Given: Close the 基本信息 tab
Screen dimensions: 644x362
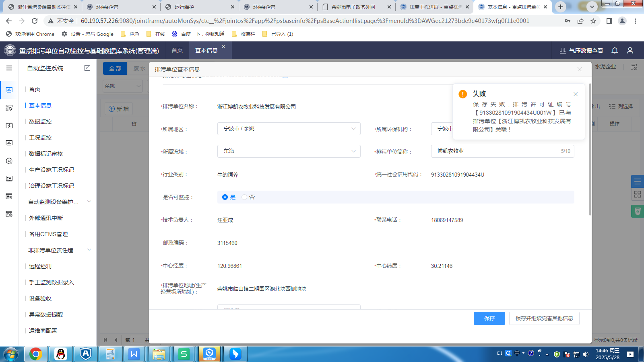Looking at the screenshot, I should click(223, 47).
